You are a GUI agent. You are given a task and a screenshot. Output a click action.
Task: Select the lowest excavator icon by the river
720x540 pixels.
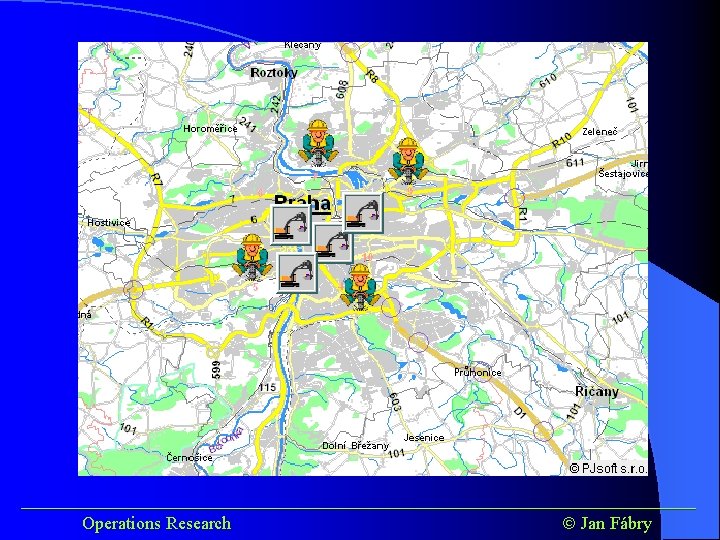(297, 273)
